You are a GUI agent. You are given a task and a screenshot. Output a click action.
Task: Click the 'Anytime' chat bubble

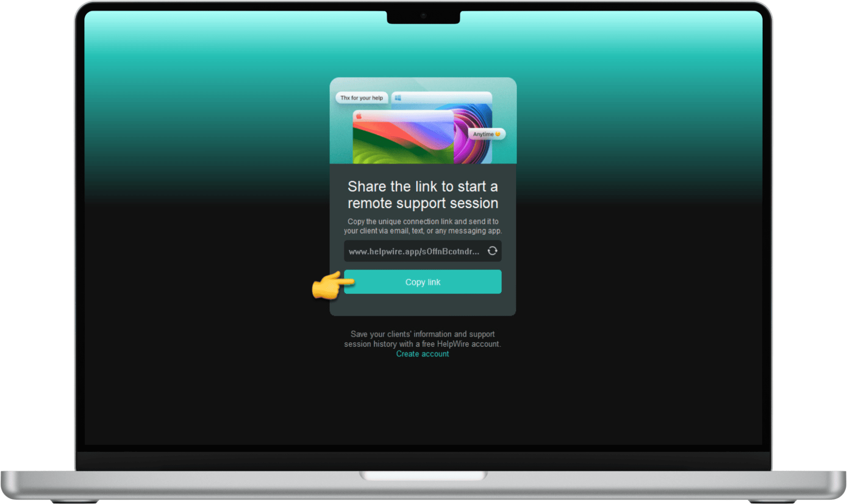486,134
